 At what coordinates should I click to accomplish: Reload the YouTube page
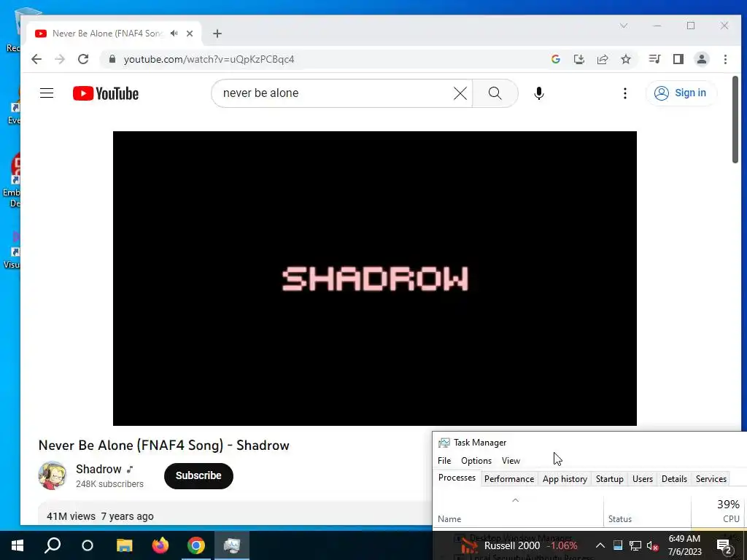coord(83,59)
